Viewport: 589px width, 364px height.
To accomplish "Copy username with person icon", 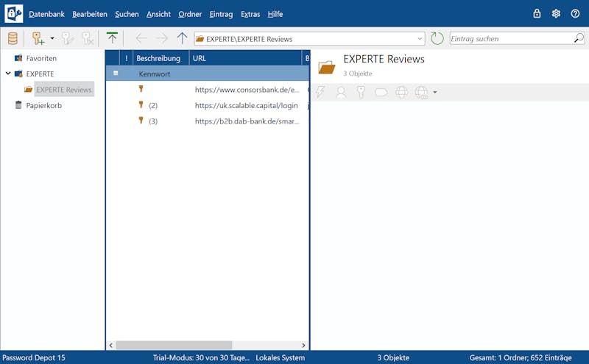I will tap(341, 92).
